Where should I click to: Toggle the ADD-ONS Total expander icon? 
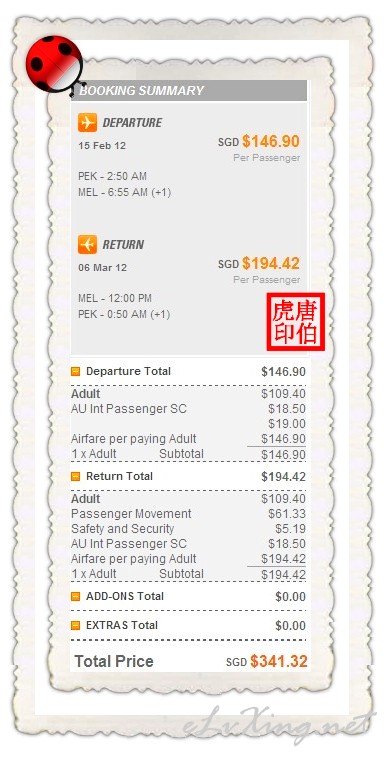(75, 597)
